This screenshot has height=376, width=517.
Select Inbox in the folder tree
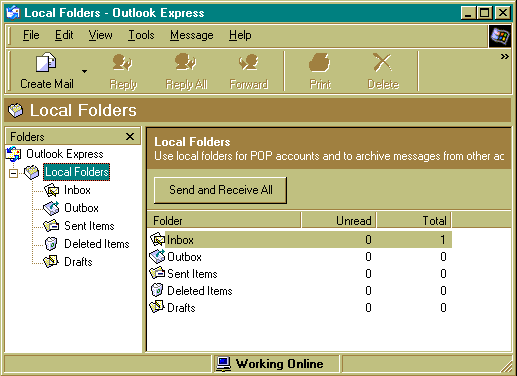click(77, 190)
